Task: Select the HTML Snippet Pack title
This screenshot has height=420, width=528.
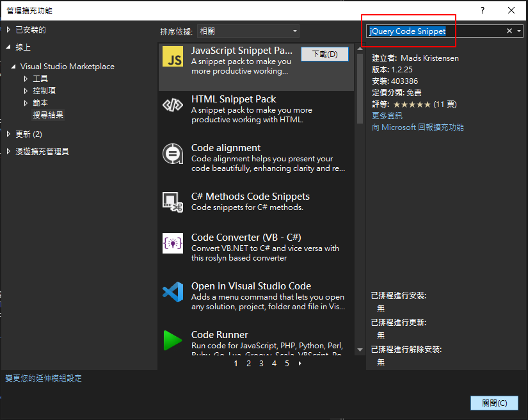Action: point(234,99)
